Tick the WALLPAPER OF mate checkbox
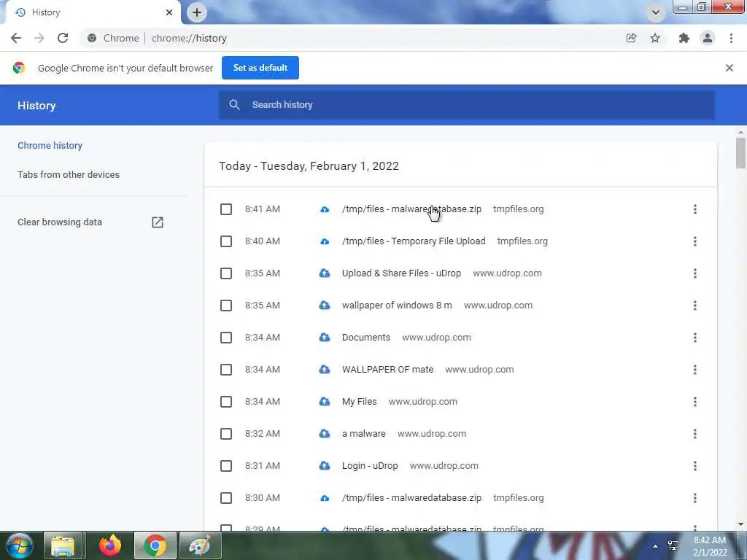This screenshot has width=747, height=560. (226, 370)
